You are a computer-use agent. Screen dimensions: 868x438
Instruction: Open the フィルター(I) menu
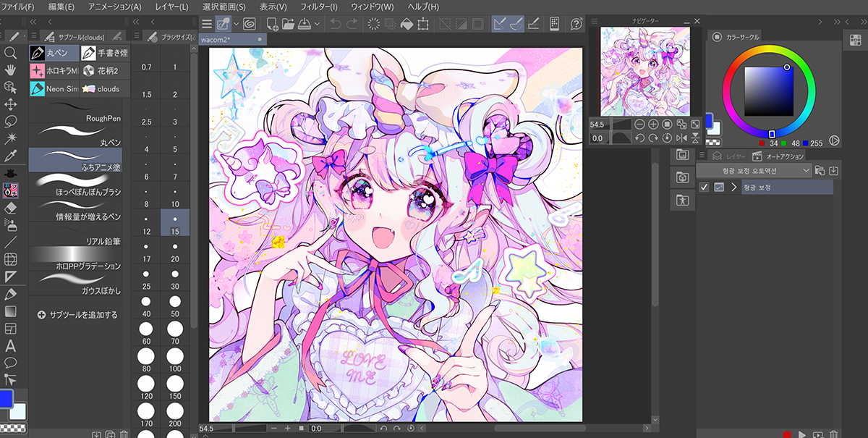pos(318,7)
